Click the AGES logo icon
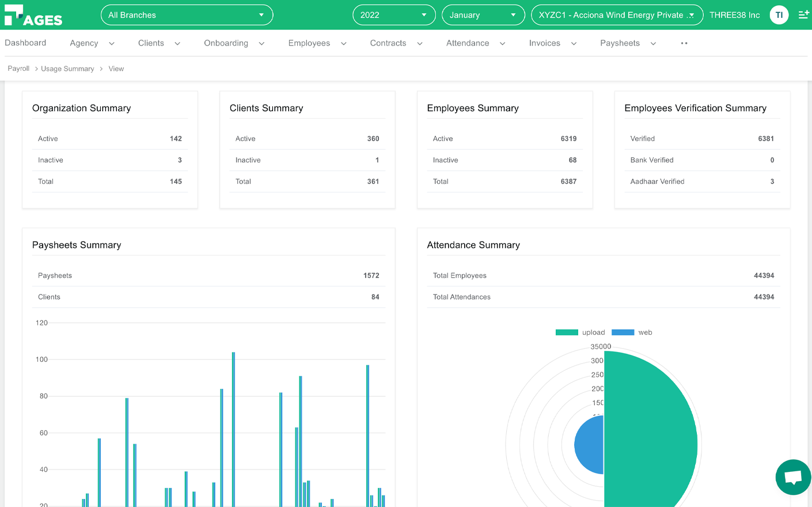Image resolution: width=812 pixels, height=507 pixels. (33, 16)
